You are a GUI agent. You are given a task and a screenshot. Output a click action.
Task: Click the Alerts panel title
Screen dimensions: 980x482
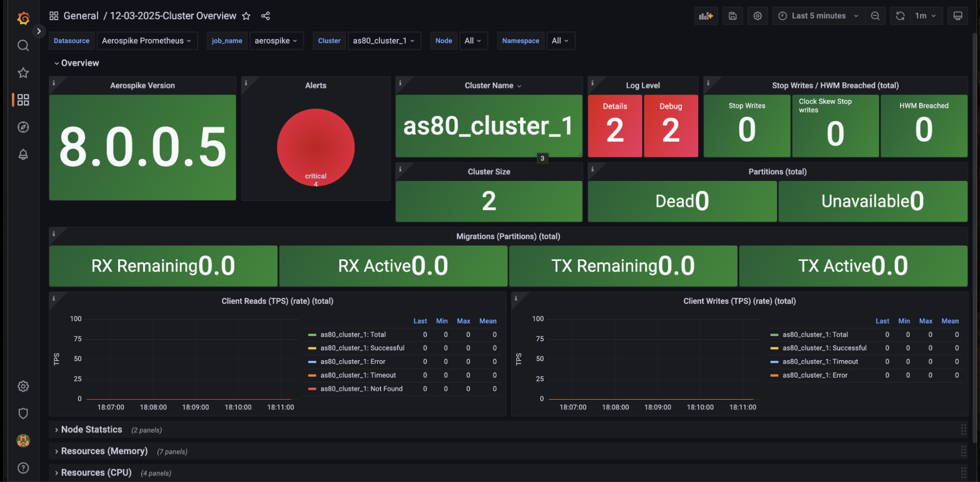tap(316, 85)
